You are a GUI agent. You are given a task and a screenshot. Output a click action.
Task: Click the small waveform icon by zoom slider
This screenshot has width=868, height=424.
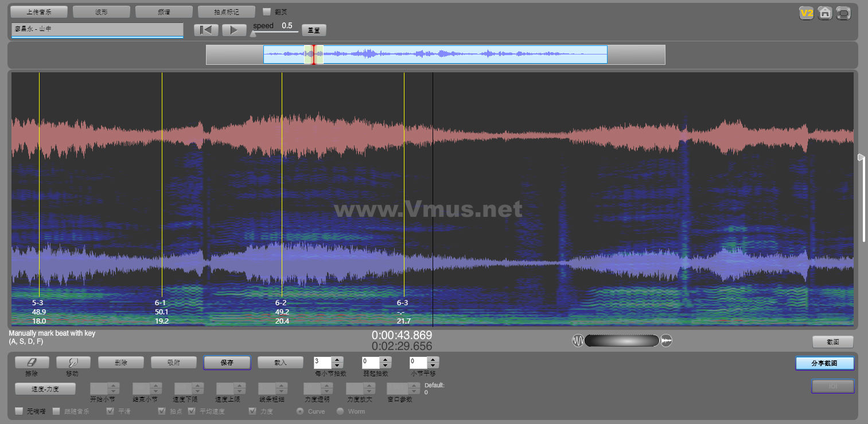(x=666, y=341)
